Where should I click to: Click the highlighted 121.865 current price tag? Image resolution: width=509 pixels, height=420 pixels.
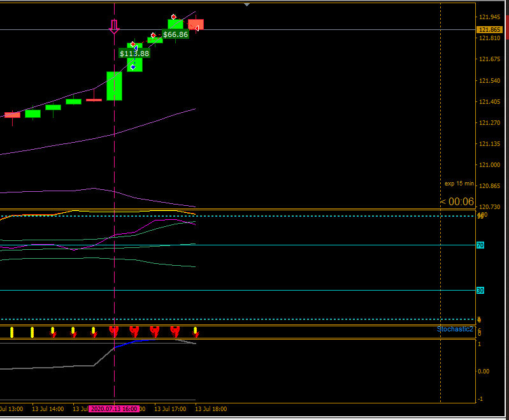[x=490, y=30]
